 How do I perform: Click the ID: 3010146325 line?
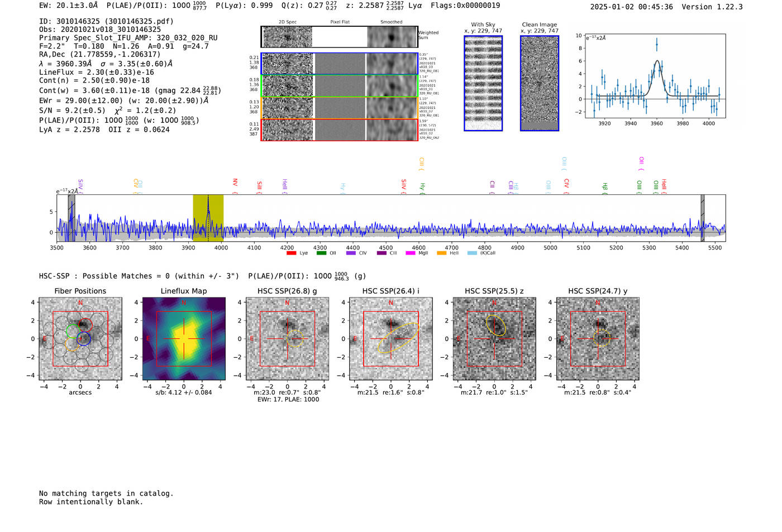pos(106,21)
